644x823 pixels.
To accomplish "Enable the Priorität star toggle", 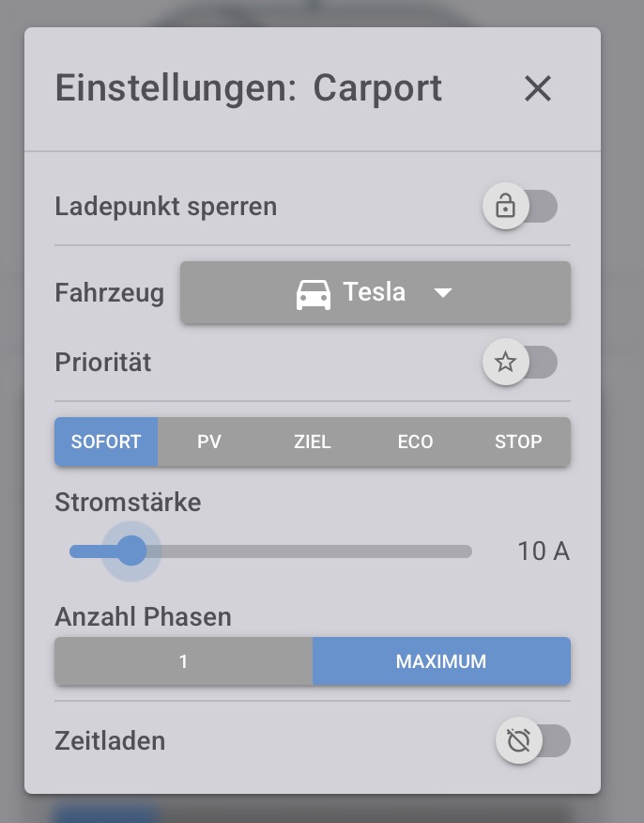I will click(520, 363).
